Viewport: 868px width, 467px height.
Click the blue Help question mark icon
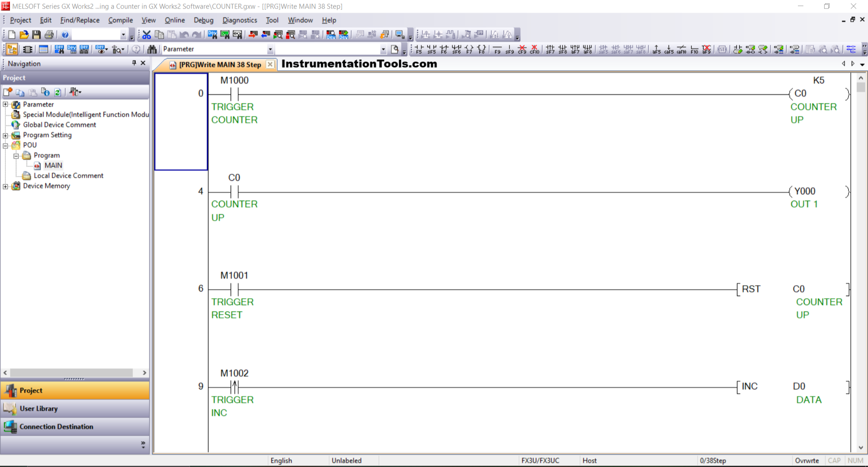click(65, 35)
